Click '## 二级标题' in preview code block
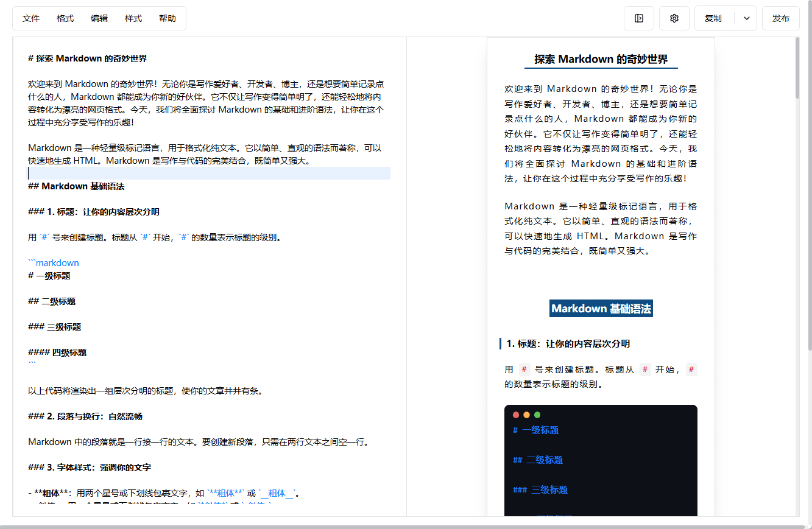This screenshot has width=812, height=529. pyautogui.click(x=538, y=460)
